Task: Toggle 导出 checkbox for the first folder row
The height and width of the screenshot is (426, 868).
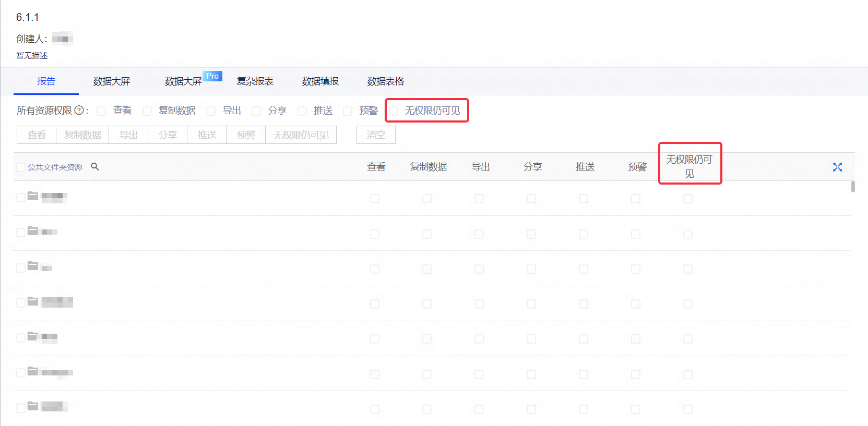Action: click(x=479, y=199)
